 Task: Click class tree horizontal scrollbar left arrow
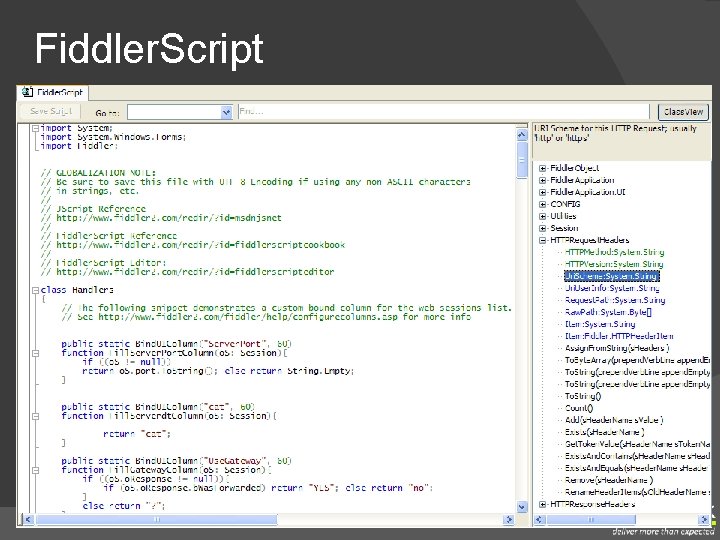pos(539,519)
